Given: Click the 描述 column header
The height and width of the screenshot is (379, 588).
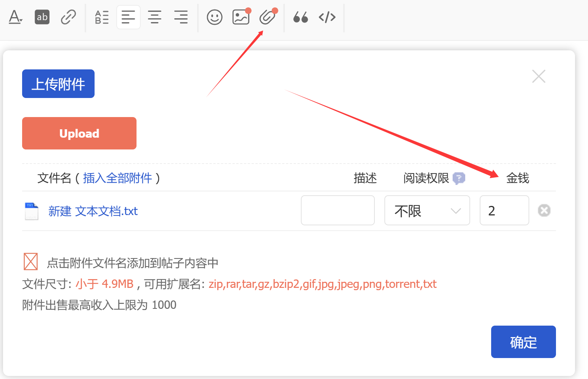Looking at the screenshot, I should (x=365, y=178).
